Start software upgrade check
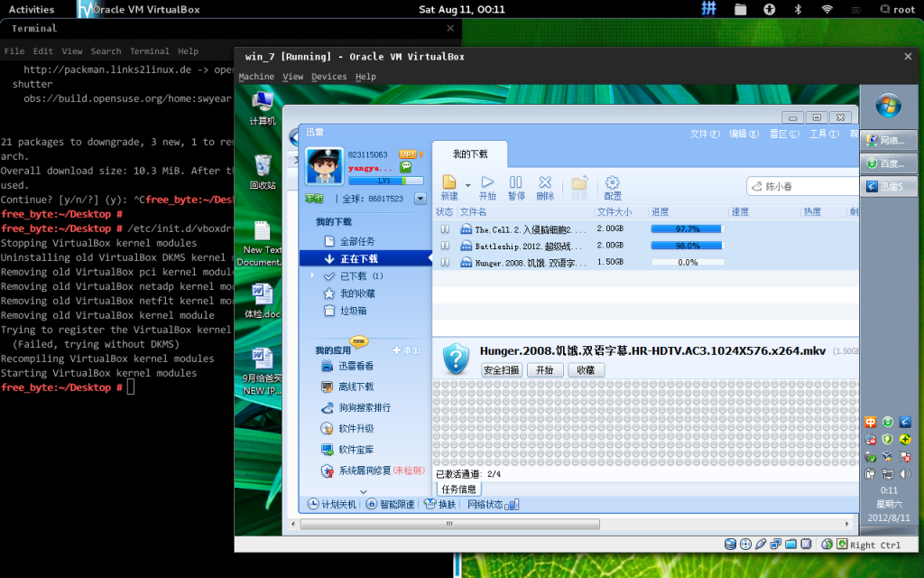Viewport: 924px width, 578px height. point(357,429)
